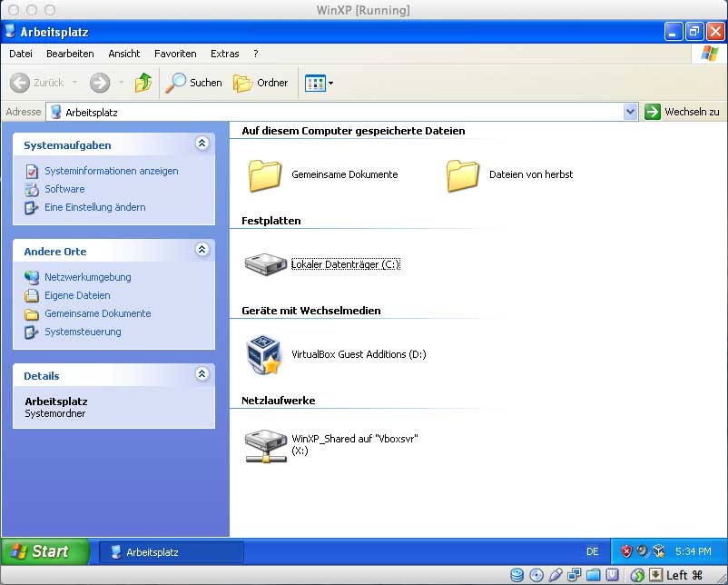
Task: Click the views (Ansichten) toolbar icon
Action: [315, 84]
